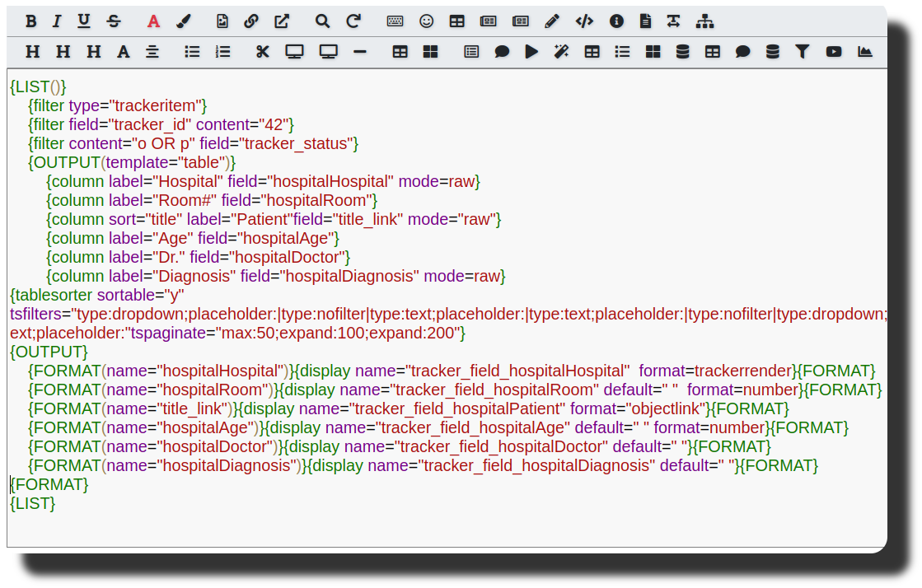Click the scissors cut icon
The width and height of the screenshot is (922, 588).
pyautogui.click(x=263, y=52)
